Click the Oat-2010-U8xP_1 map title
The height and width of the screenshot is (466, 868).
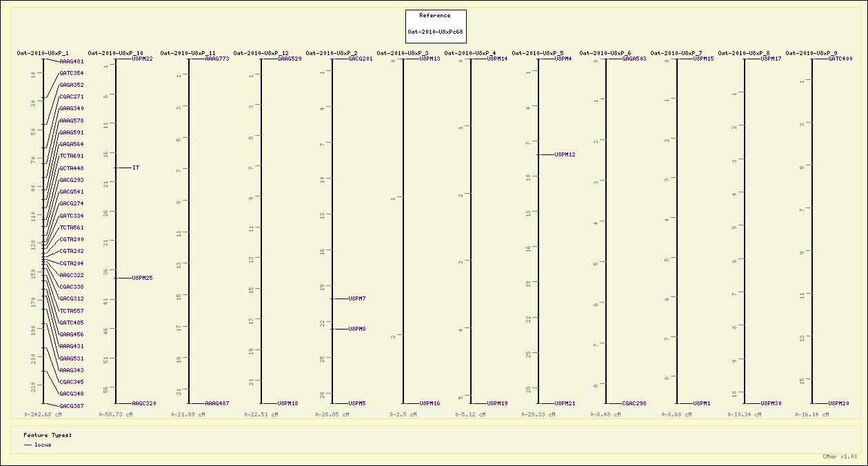(x=43, y=53)
